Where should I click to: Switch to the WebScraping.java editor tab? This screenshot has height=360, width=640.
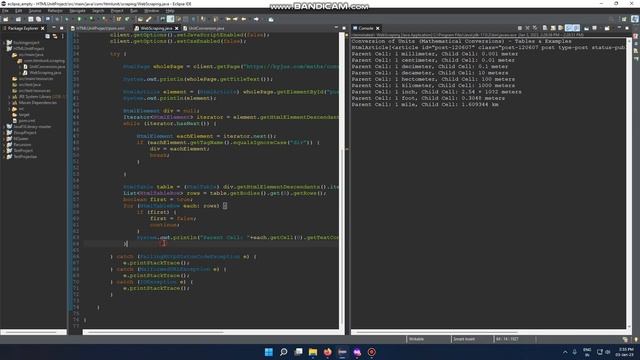point(156,28)
